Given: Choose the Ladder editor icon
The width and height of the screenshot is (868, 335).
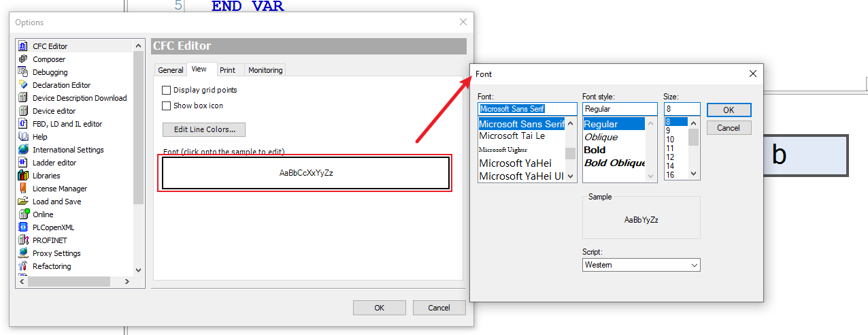Looking at the screenshot, I should click(x=23, y=163).
